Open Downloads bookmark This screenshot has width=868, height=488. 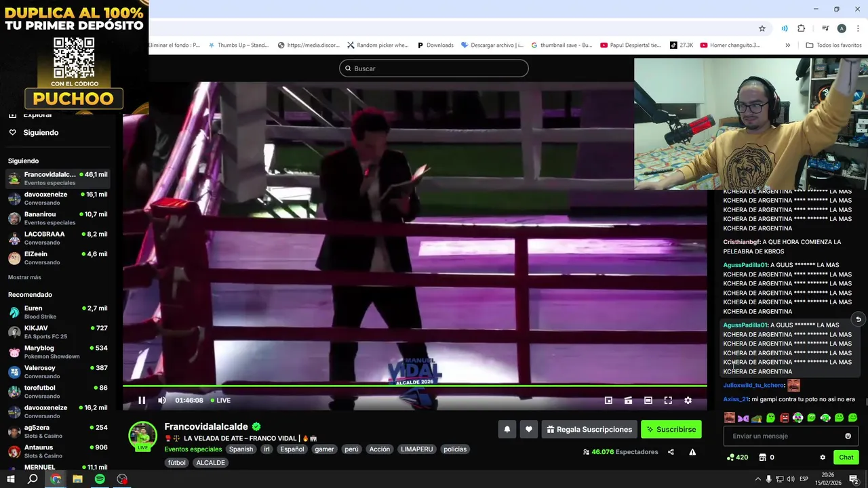click(435, 45)
